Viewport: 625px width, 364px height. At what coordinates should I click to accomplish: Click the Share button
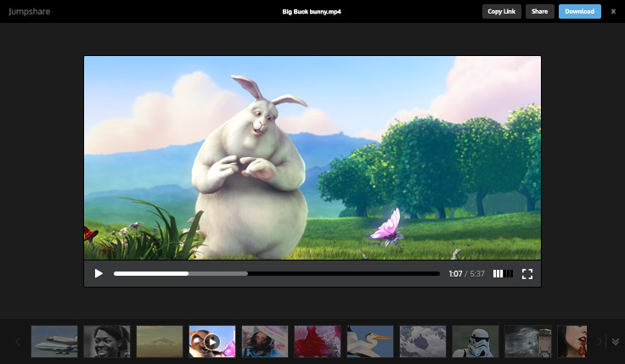(x=539, y=12)
